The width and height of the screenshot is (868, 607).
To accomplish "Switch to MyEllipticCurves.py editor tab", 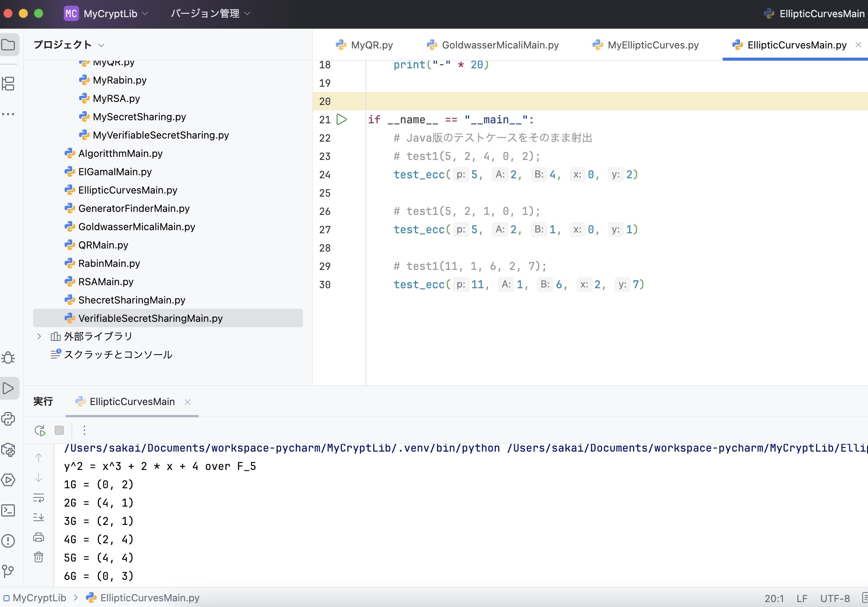I will (x=646, y=45).
